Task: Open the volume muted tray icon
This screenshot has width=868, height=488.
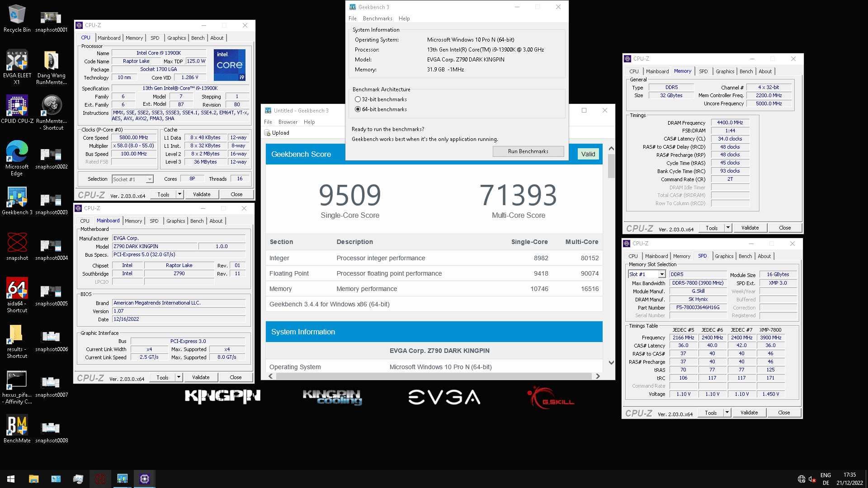Action: point(812,479)
